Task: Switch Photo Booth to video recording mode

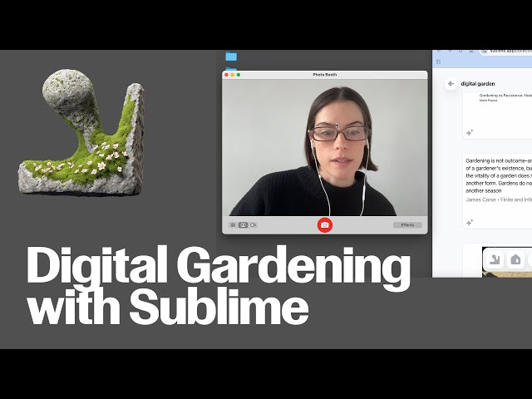Action: coord(253,225)
